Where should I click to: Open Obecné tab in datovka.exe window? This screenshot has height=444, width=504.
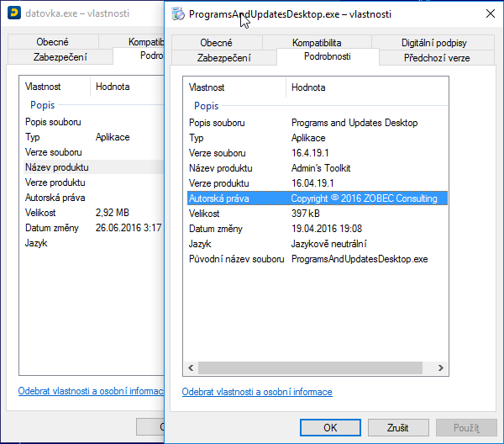pyautogui.click(x=52, y=42)
